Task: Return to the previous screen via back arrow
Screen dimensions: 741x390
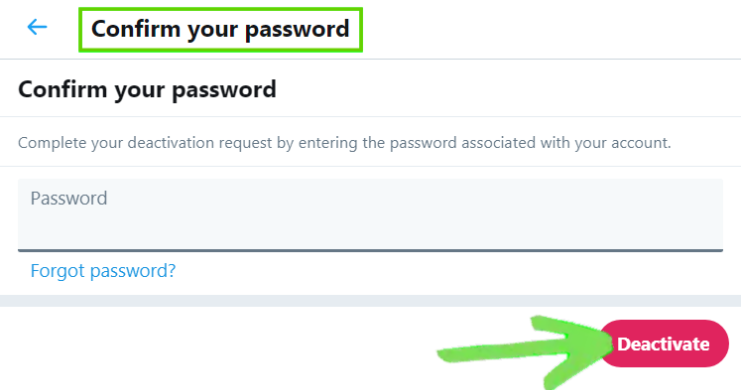Action: click(37, 27)
